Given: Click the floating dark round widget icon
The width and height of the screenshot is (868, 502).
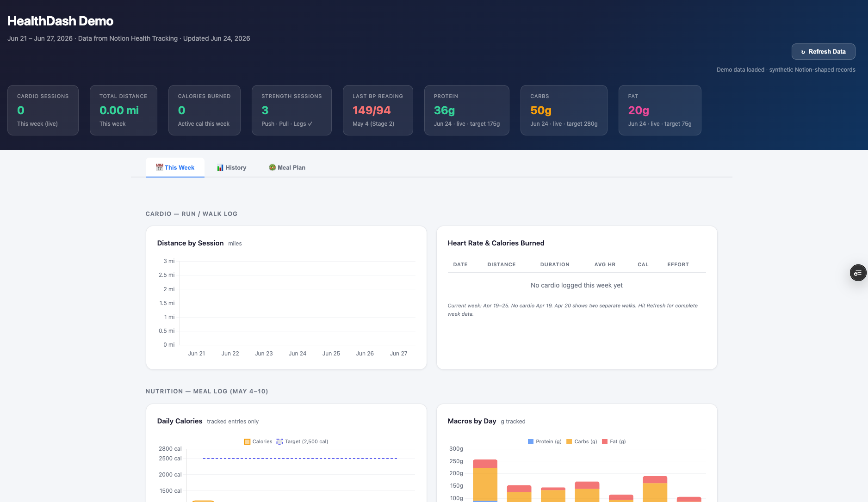Looking at the screenshot, I should click(858, 273).
